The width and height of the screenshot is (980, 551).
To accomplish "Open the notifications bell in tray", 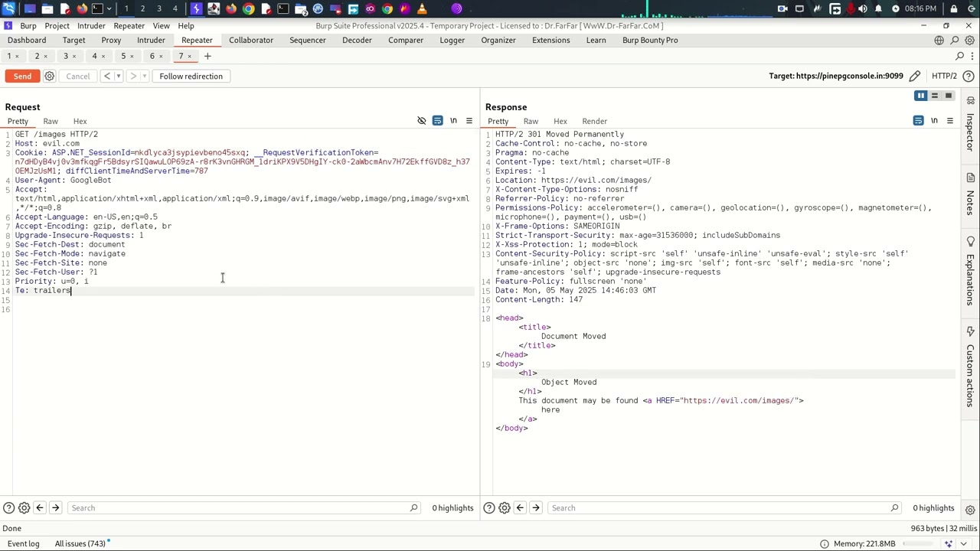I will (878, 9).
